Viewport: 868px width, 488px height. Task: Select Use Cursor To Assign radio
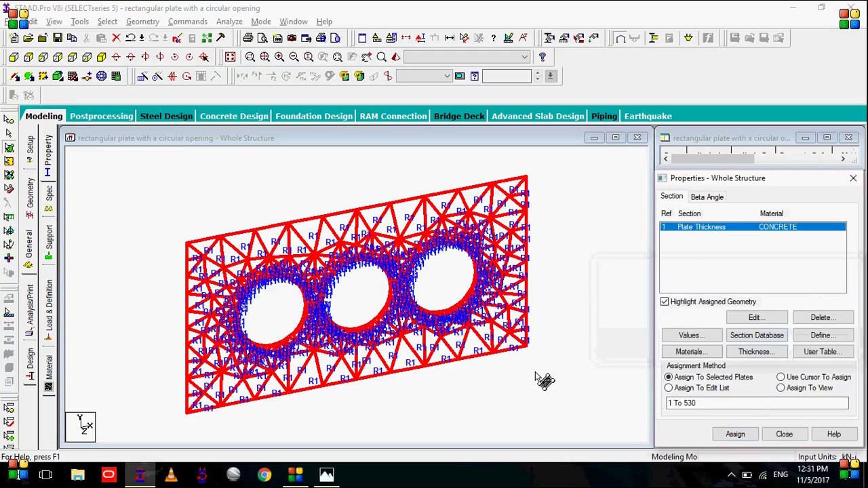(x=781, y=377)
